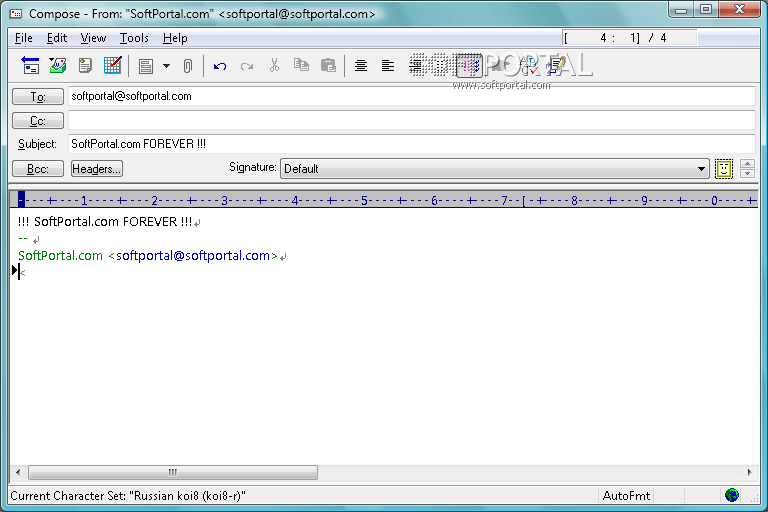Image resolution: width=768 pixels, height=512 pixels.
Task: Open the Edit menu
Action: click(57, 38)
